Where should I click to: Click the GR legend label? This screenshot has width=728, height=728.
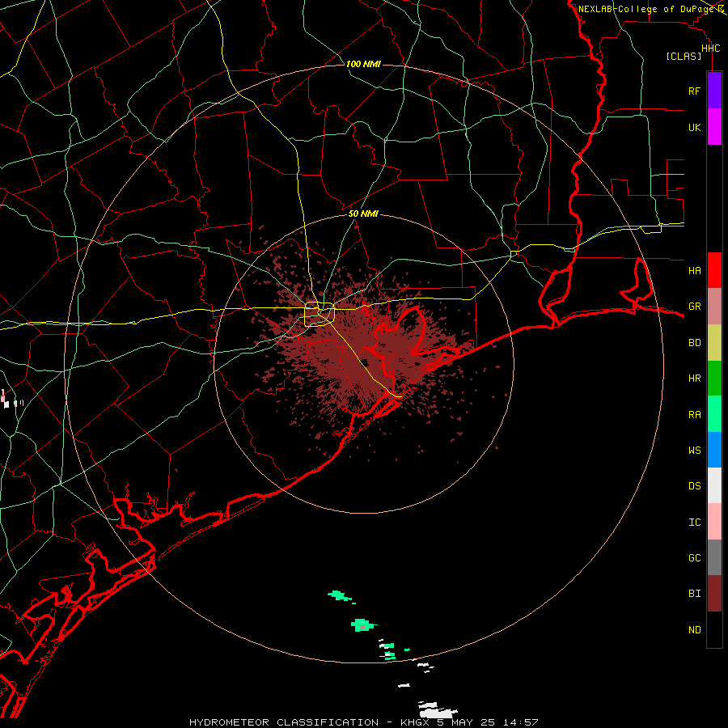[694, 307]
